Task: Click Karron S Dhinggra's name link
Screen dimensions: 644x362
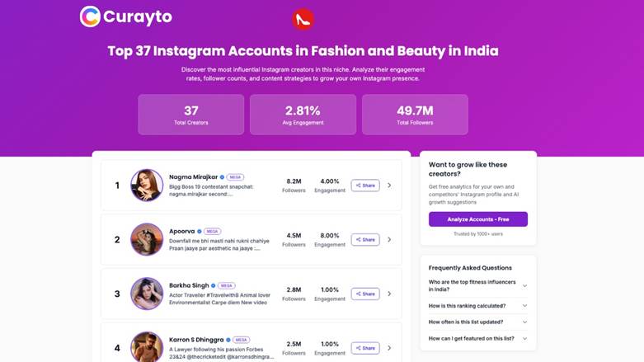Action: (x=196, y=340)
